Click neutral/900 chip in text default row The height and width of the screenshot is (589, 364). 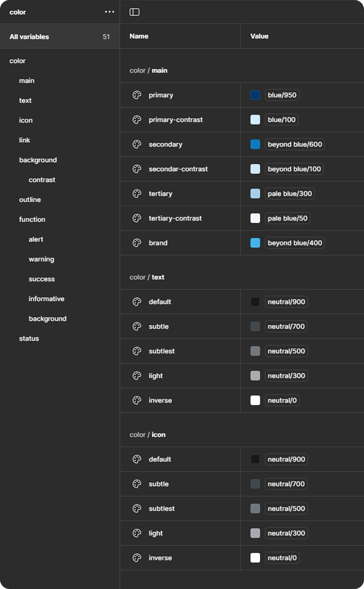(287, 302)
